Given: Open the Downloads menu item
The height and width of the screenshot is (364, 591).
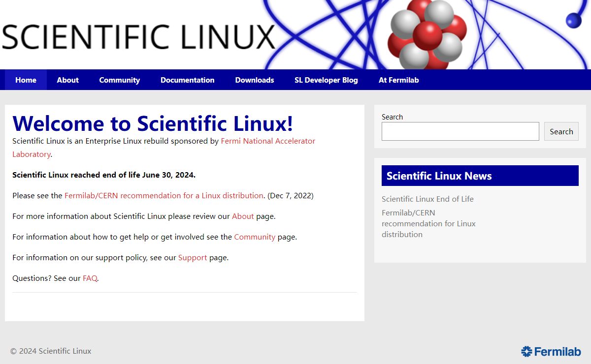Looking at the screenshot, I should [255, 80].
